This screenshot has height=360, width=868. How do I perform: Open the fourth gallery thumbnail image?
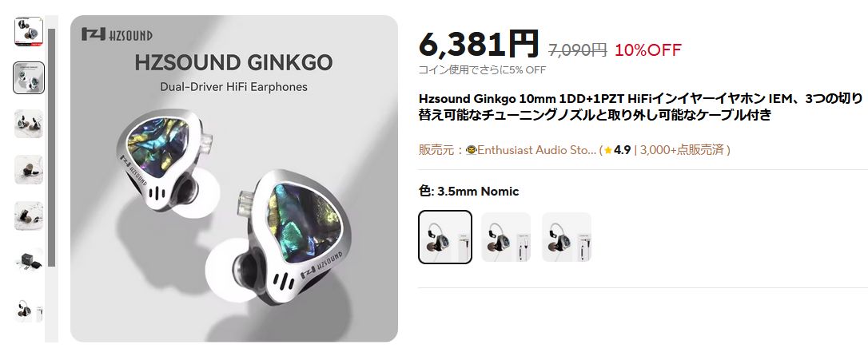tap(28, 169)
